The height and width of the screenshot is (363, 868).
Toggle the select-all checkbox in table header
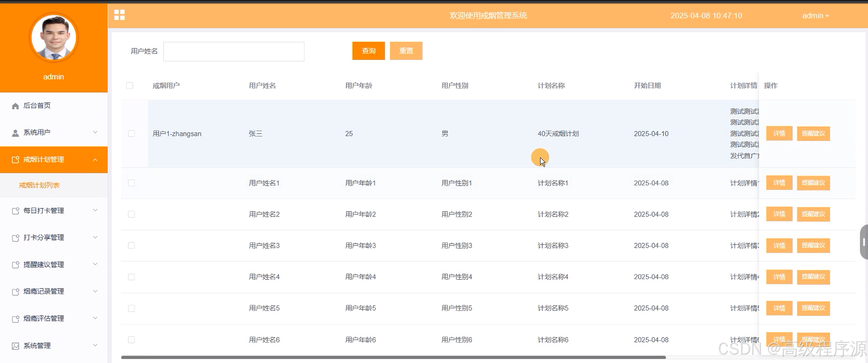coord(130,86)
